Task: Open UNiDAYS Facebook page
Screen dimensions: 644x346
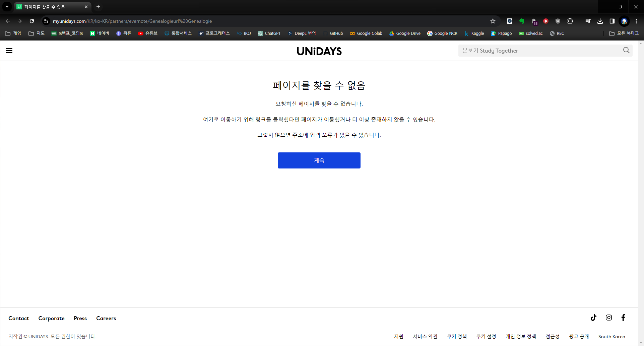Action: point(623,318)
